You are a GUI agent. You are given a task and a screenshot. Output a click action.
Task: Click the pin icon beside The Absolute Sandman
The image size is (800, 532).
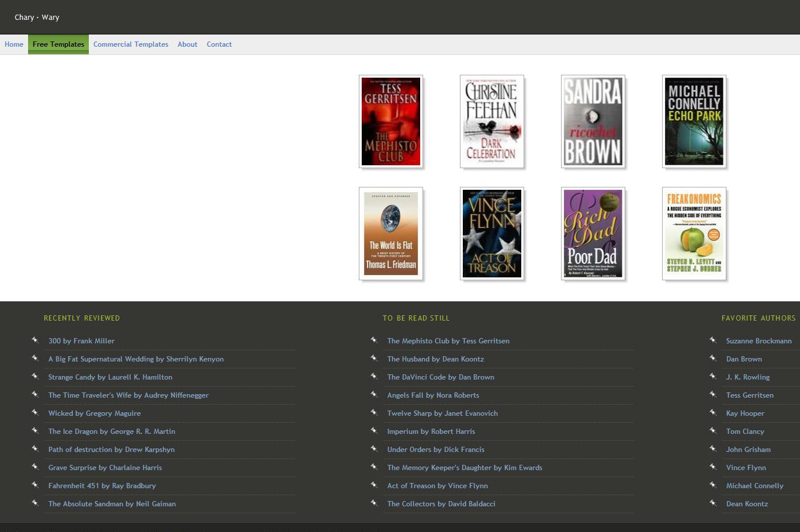(35, 503)
